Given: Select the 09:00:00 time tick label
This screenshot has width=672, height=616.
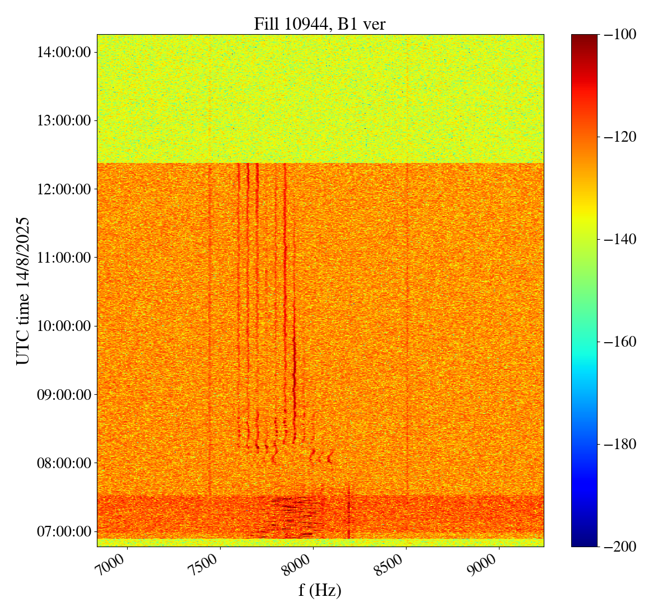Looking at the screenshot, I should 63,394.
